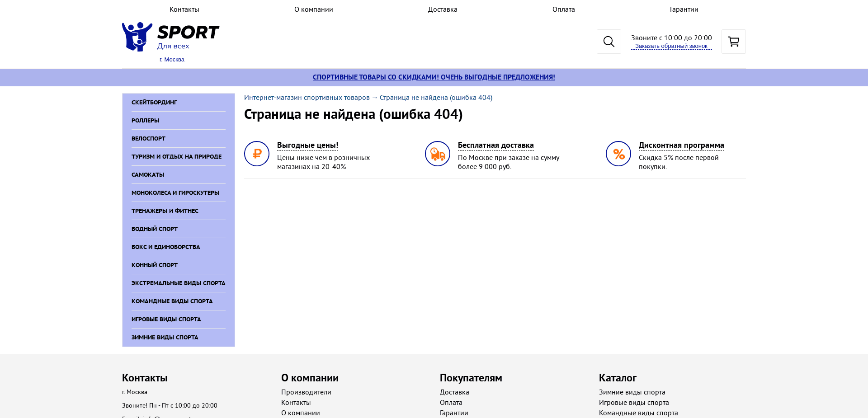868x418 pixels.
Task: Click the SPORT logo
Action: tap(170, 35)
